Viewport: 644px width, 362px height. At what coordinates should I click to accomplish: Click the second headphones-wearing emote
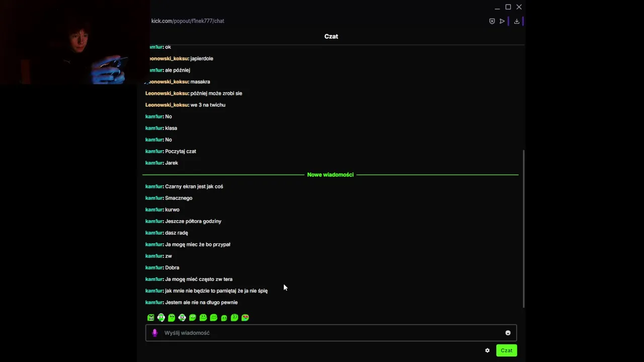(x=182, y=317)
